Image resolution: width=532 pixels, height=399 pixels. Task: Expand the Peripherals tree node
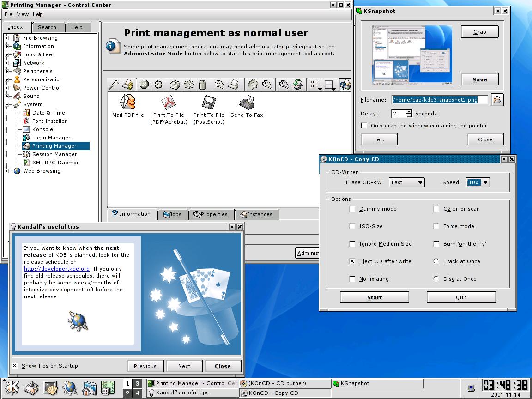[x=6, y=71]
